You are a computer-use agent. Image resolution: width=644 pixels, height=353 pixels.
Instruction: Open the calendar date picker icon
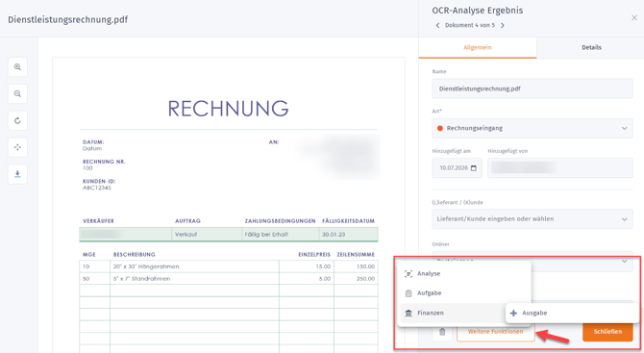click(474, 168)
